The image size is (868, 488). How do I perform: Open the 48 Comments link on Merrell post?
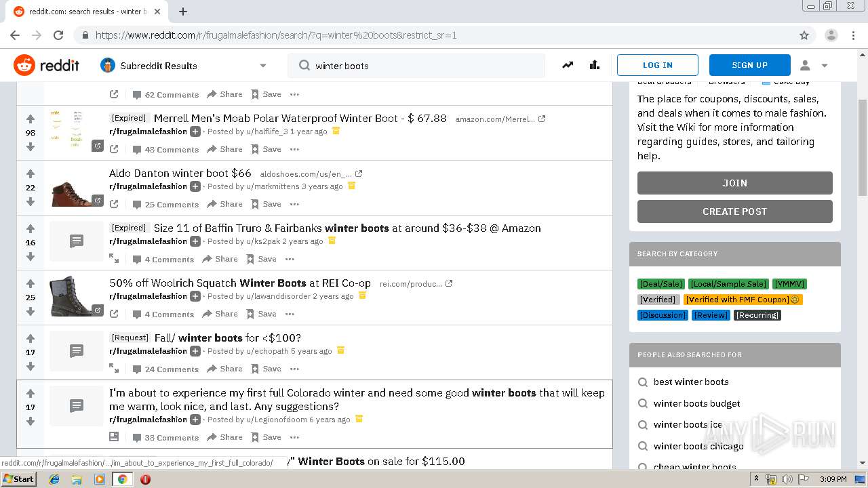click(x=165, y=149)
